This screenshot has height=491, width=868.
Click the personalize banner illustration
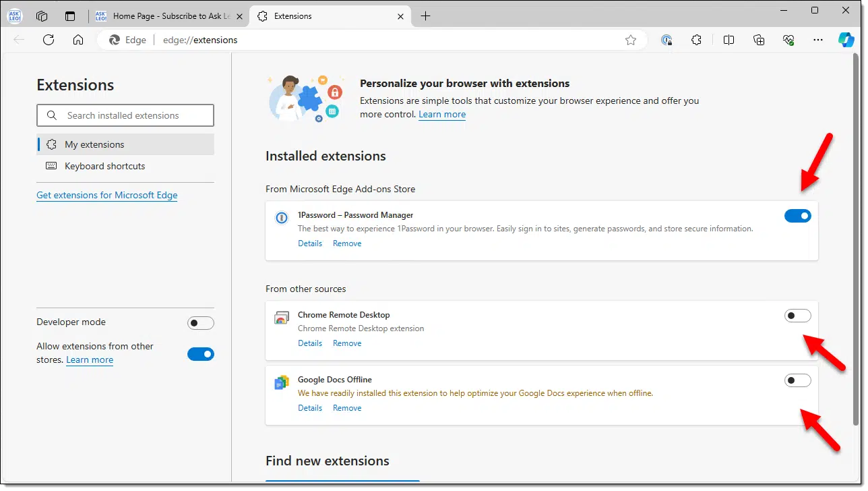[x=306, y=98]
